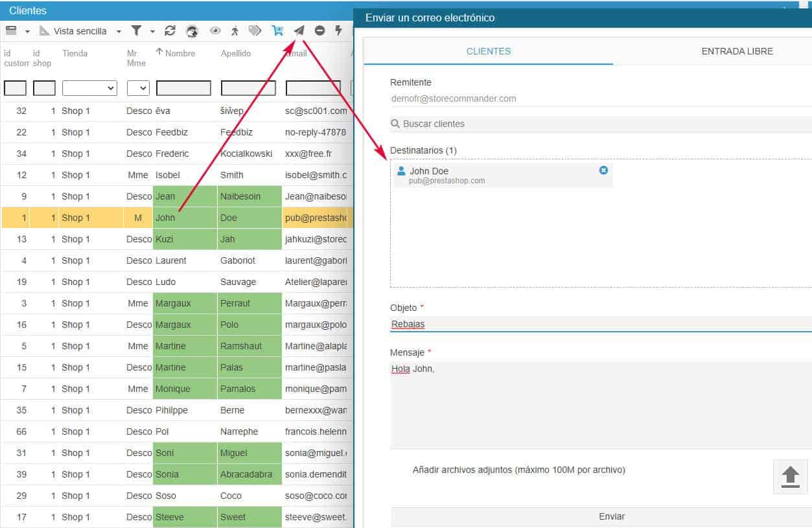This screenshot has width=812, height=528.
Task: Switch to the ENTRADA LIBRE tab
Action: coord(737,51)
